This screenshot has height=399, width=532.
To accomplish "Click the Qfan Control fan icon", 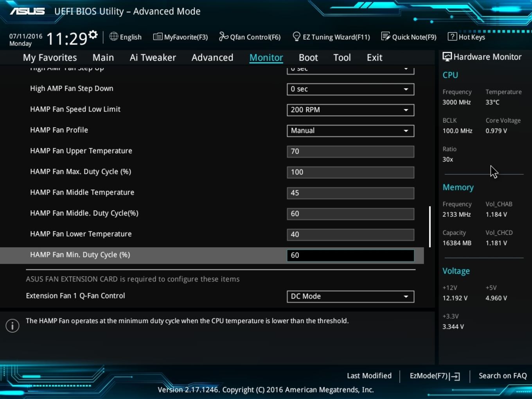I will click(x=223, y=36).
